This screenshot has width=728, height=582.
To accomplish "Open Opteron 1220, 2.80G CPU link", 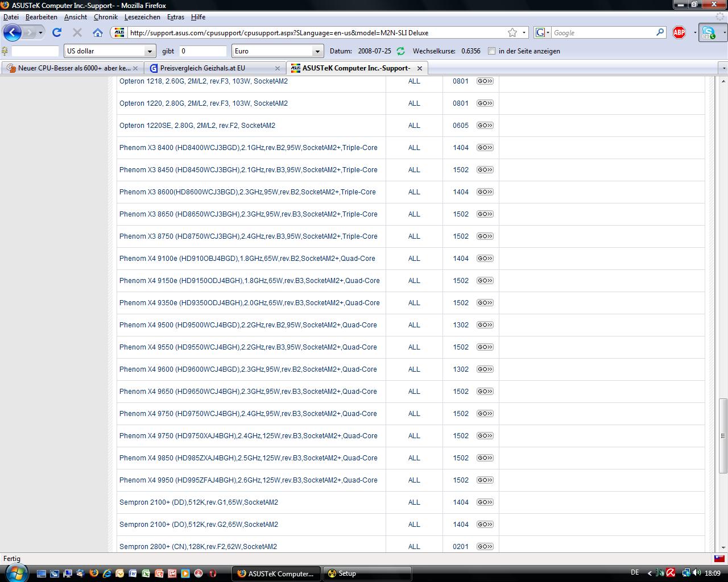I will pos(204,103).
